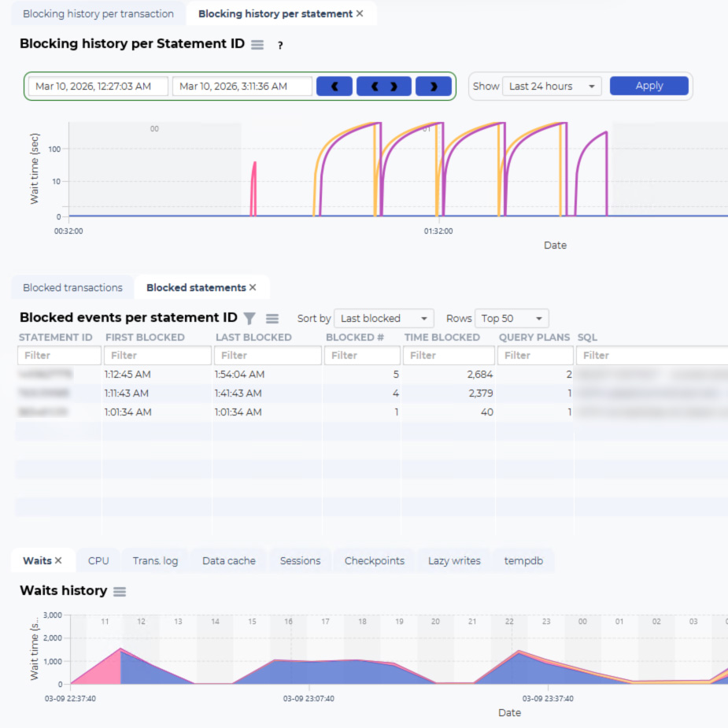Sort by the TIME BLOCKED column header

tap(442, 337)
